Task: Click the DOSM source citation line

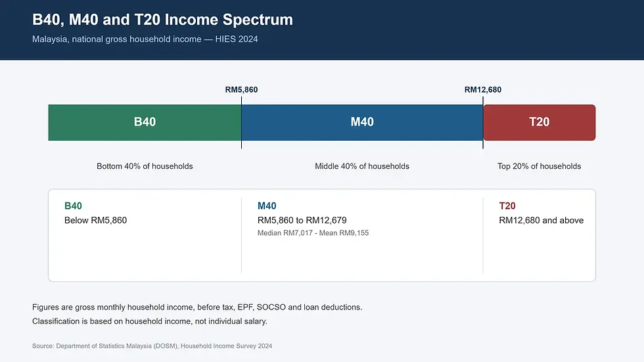Action: coord(152,346)
